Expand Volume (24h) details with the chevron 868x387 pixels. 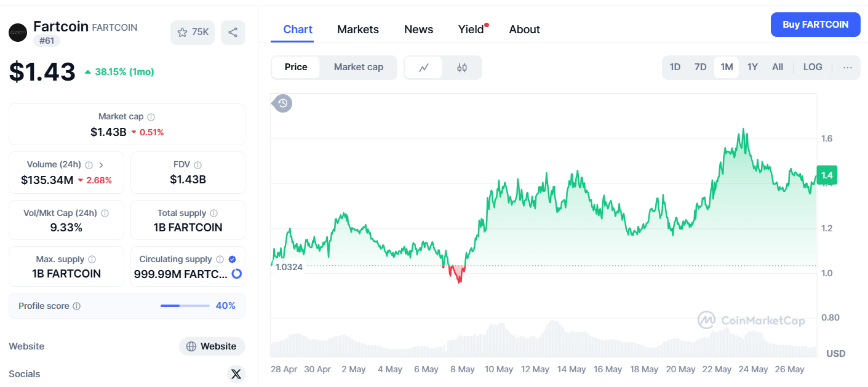[x=102, y=164]
